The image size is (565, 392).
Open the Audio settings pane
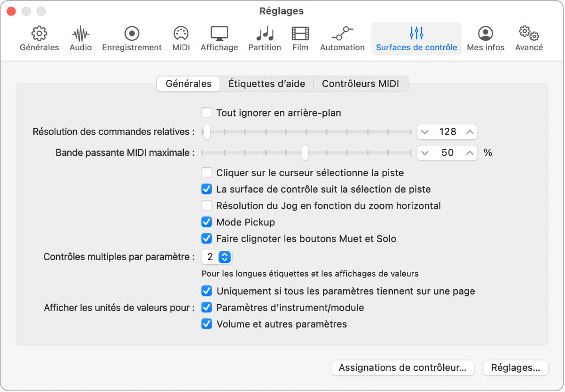coord(80,38)
